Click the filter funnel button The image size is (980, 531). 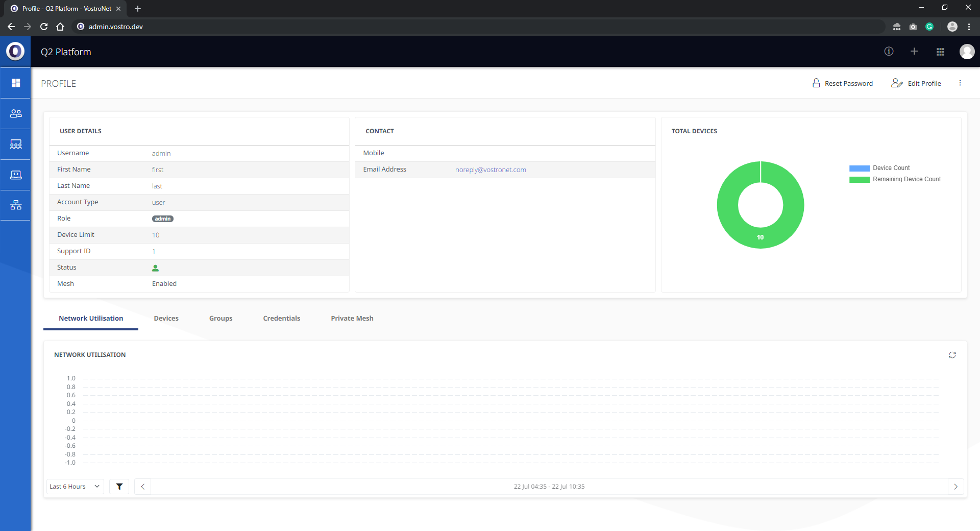119,487
